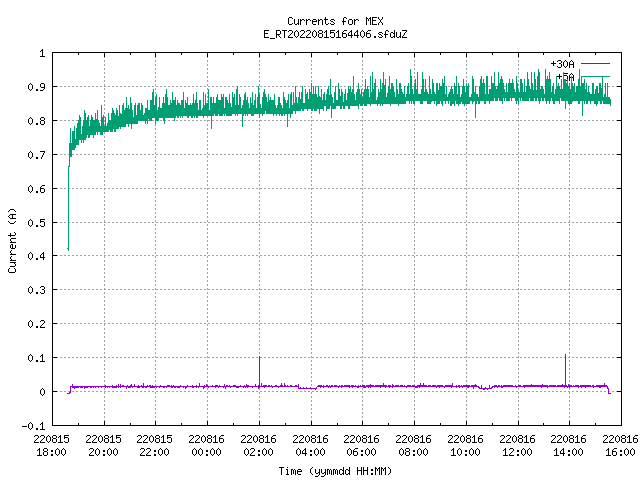Click the y-axis tick label 0.9
Viewport: 640px width, 480px height.
[x=36, y=87]
